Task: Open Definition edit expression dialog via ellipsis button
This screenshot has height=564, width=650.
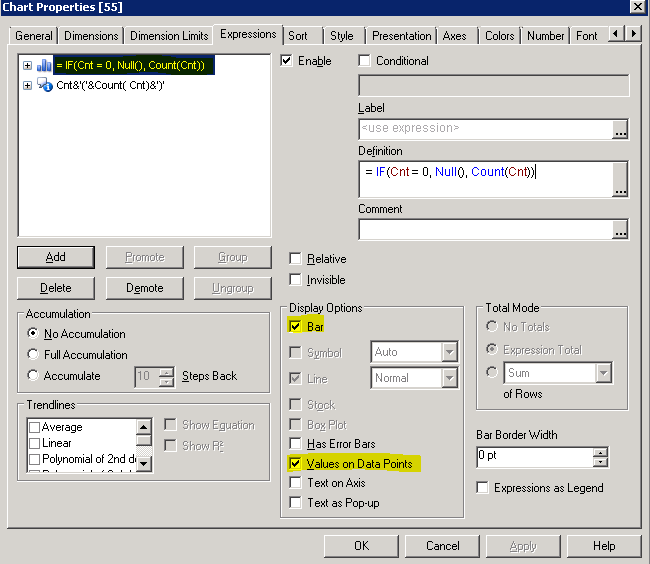Action: point(620,188)
